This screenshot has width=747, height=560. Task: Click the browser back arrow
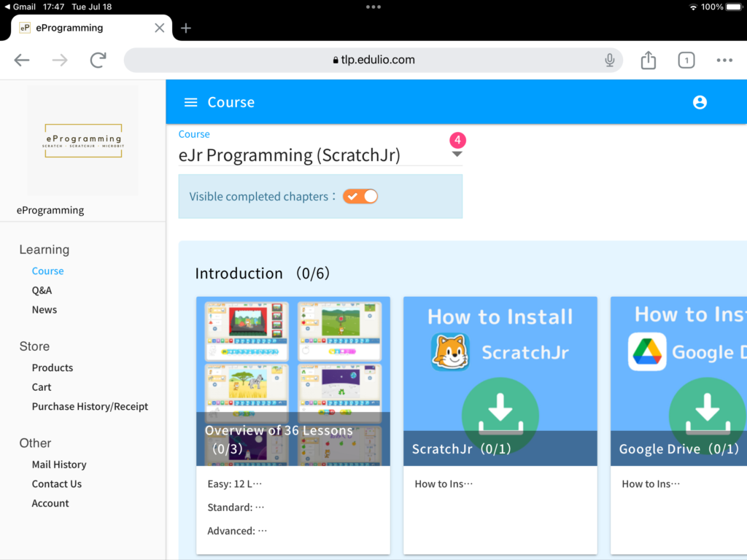click(x=21, y=60)
